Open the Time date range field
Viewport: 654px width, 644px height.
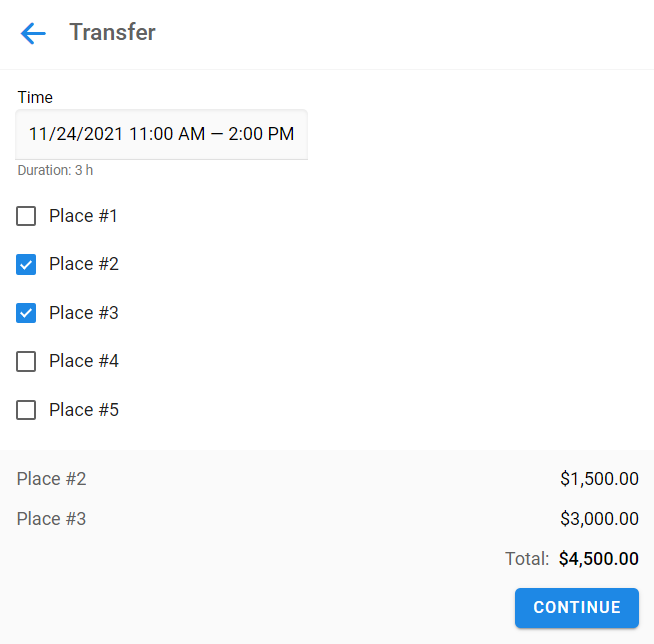click(x=161, y=134)
